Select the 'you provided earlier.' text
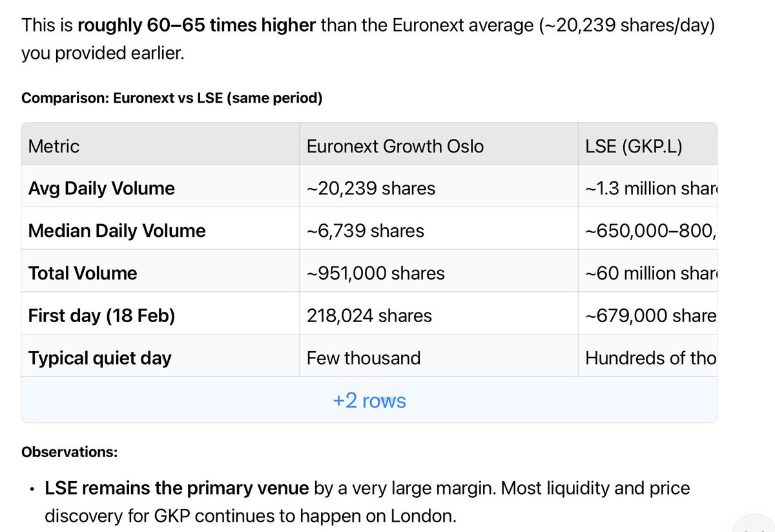Image resolution: width=775 pixels, height=532 pixels. coord(103,54)
